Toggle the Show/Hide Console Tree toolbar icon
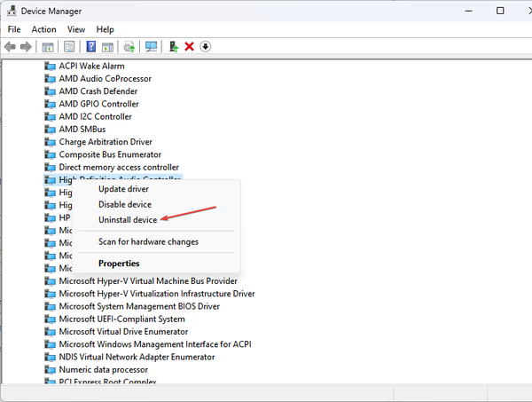Viewport: 532px width, 402px height. pos(47,46)
